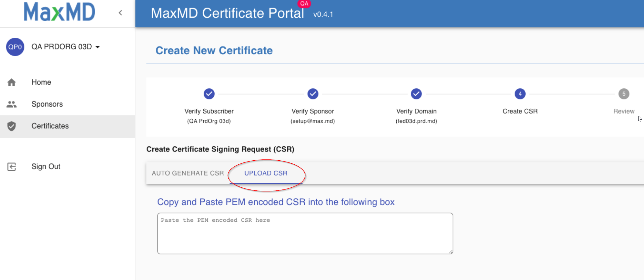This screenshot has width=644, height=280.
Task: Click the MaxMD Certificate Portal title
Action: pyautogui.click(x=227, y=13)
